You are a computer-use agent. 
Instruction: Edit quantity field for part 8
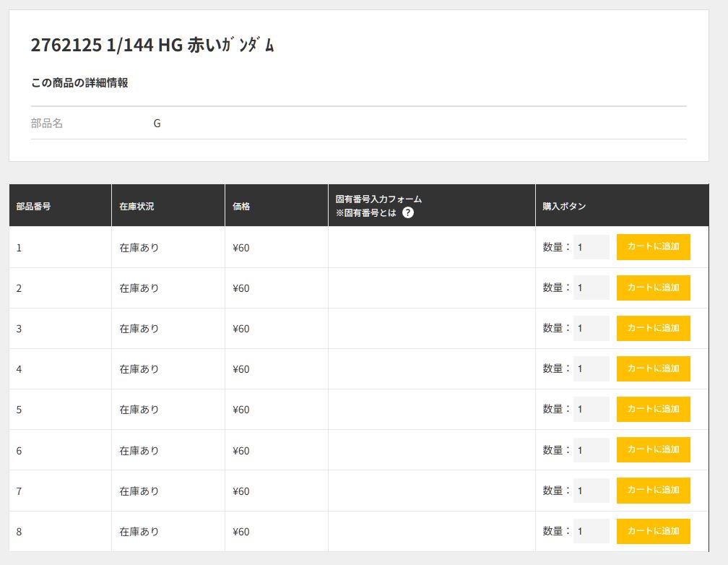pyautogui.click(x=591, y=531)
